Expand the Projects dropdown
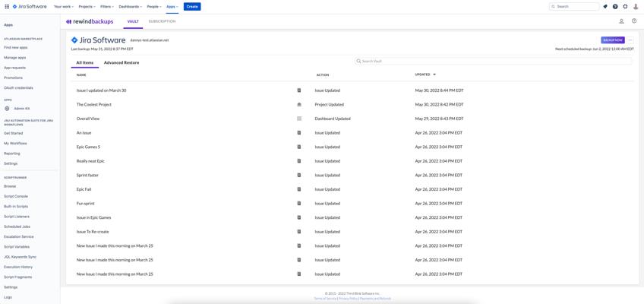 click(87, 7)
